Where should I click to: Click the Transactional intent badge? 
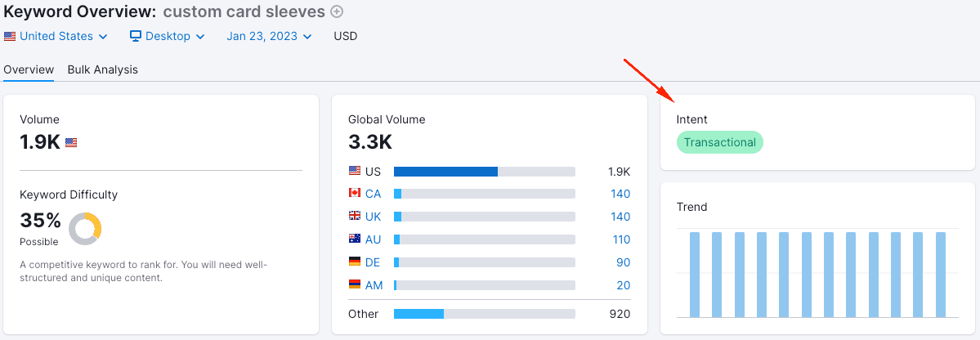(720, 142)
